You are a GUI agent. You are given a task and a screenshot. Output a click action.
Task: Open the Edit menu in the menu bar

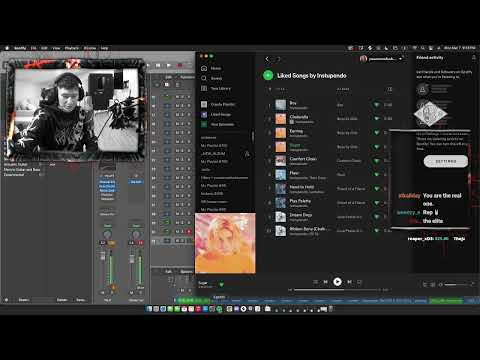click(x=44, y=48)
